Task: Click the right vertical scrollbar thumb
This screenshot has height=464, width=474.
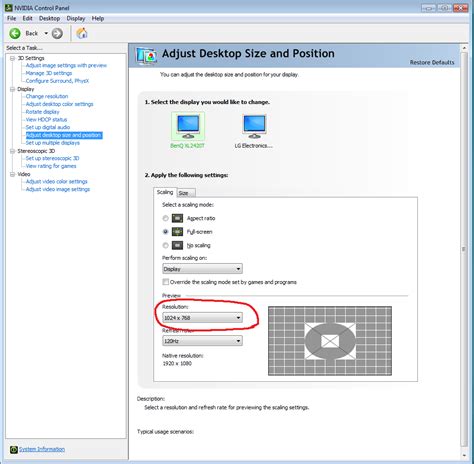Action: (463, 249)
